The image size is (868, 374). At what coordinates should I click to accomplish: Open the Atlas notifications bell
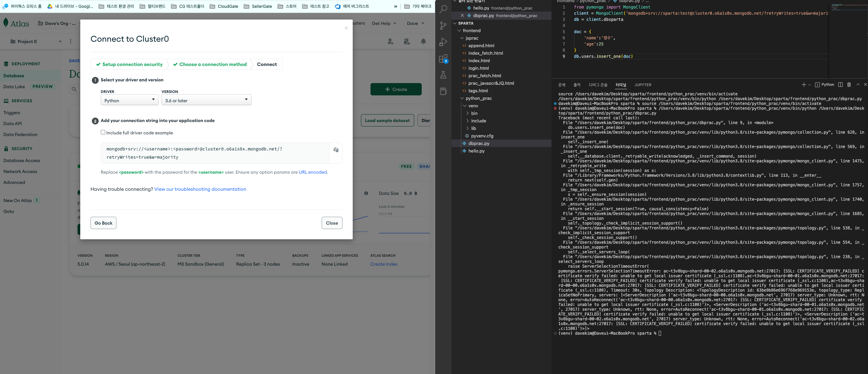click(x=423, y=41)
